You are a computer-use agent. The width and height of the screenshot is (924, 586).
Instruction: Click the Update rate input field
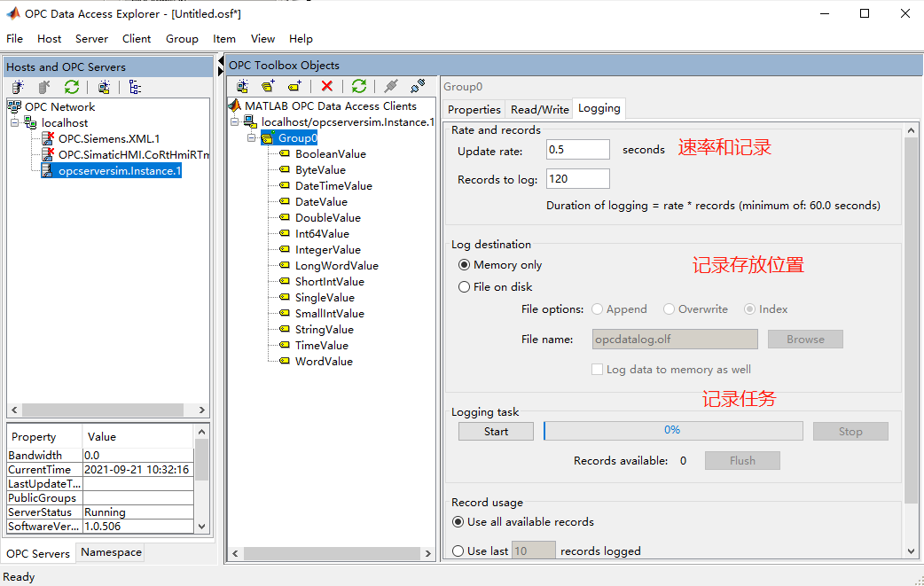(577, 149)
